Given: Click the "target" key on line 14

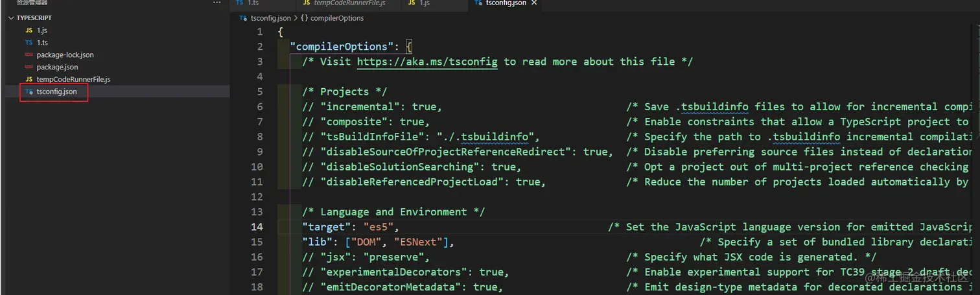Looking at the screenshot, I should 326,227.
